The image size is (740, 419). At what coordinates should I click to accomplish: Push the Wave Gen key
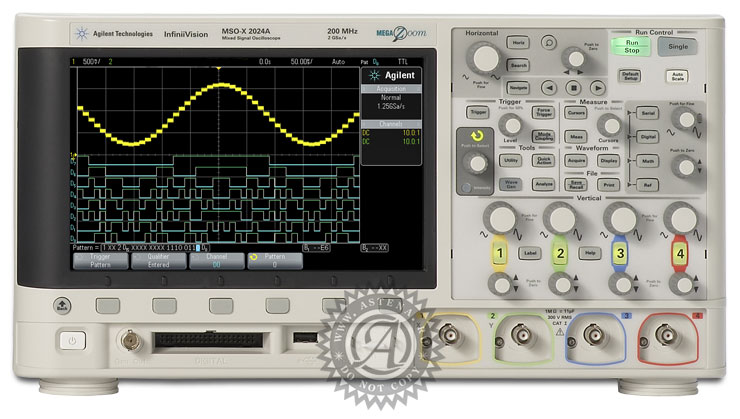tap(511, 184)
